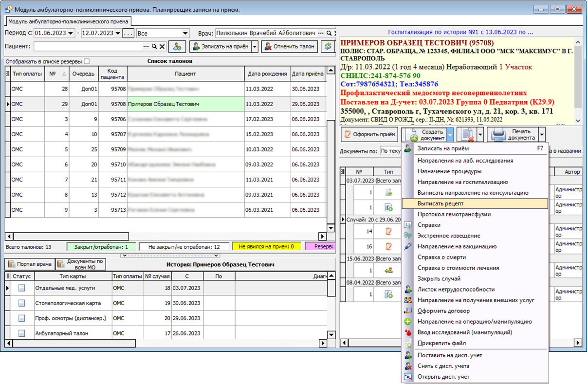Click status icon for Стоматологическая карта row
Screen dimensions: 588x385
click(21, 303)
